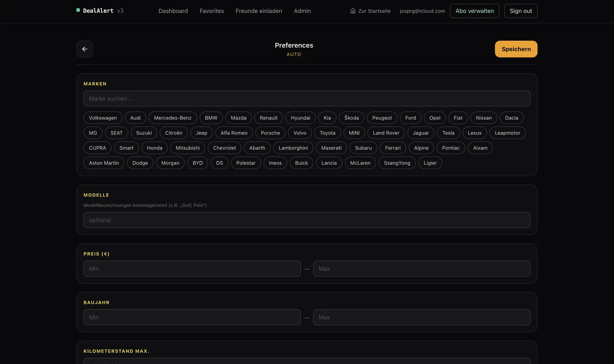
Task: Open the Dashboard menu item
Action: [x=173, y=11]
